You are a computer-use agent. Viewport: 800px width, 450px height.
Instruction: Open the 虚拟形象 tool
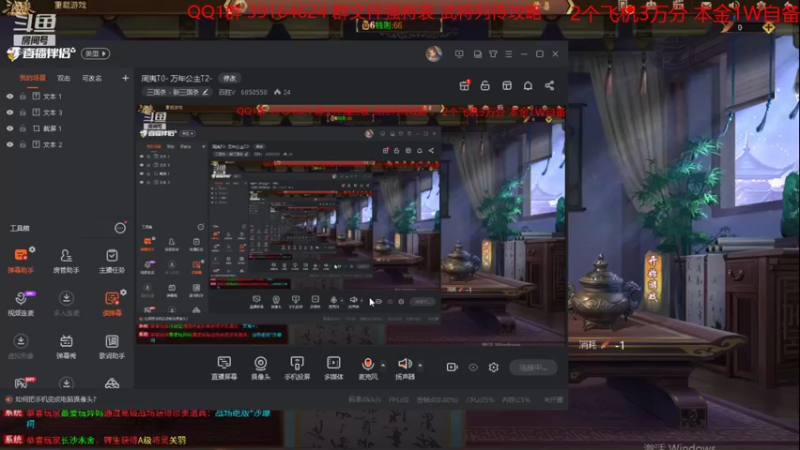click(21, 346)
